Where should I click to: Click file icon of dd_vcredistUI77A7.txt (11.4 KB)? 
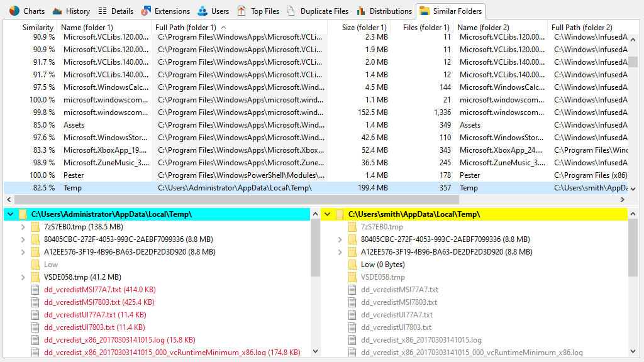(x=36, y=315)
